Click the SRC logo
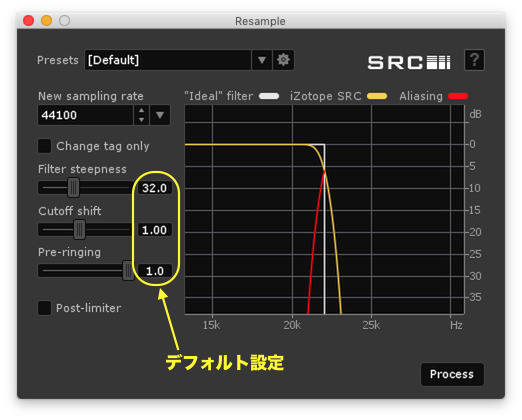 [x=409, y=62]
